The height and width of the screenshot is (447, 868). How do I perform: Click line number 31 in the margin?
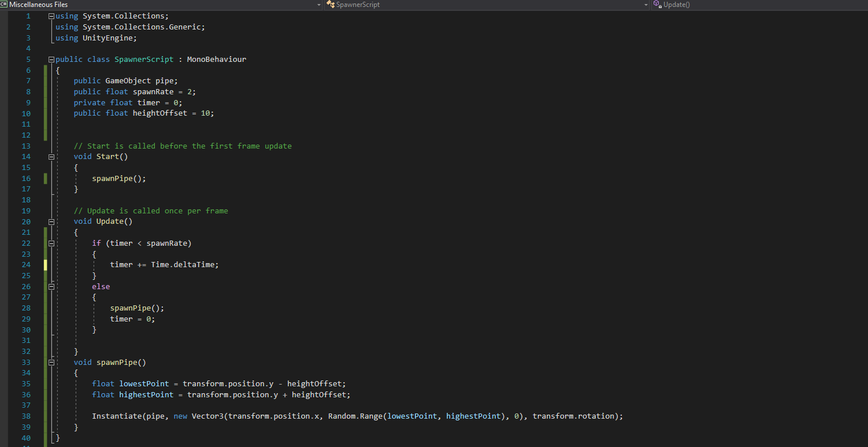click(x=26, y=341)
